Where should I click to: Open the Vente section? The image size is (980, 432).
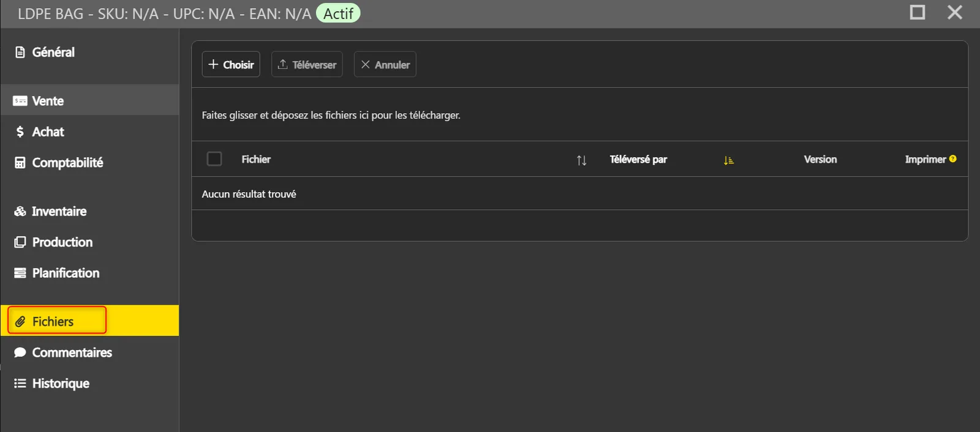(x=89, y=101)
